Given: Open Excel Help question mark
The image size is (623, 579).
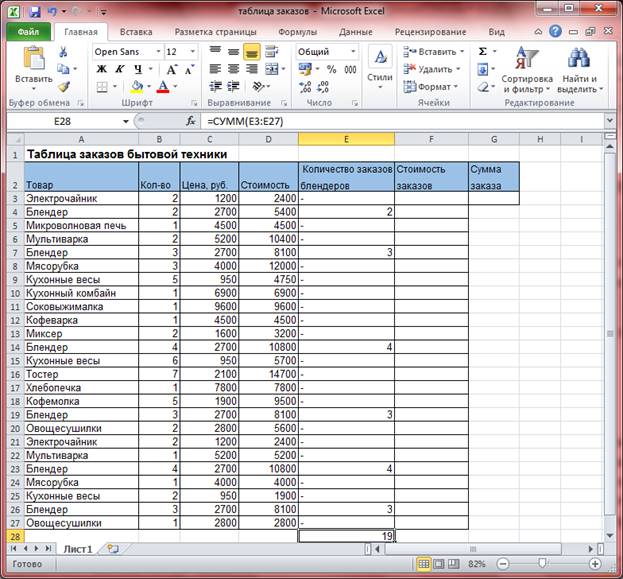Looking at the screenshot, I should click(555, 31).
